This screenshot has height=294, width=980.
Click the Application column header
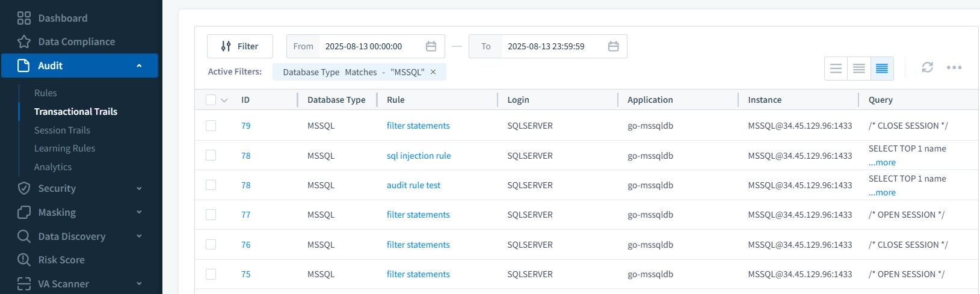pos(650,100)
